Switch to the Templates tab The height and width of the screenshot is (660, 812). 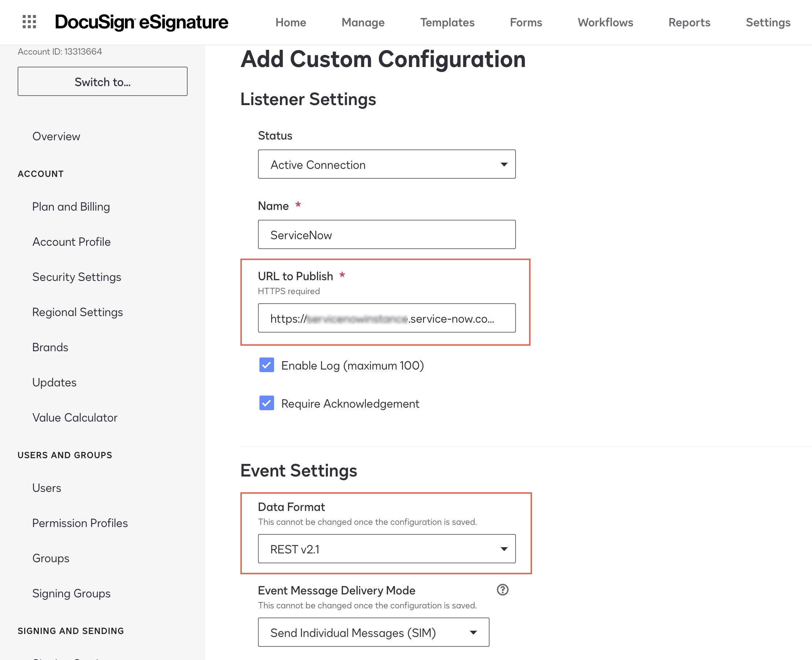click(447, 22)
